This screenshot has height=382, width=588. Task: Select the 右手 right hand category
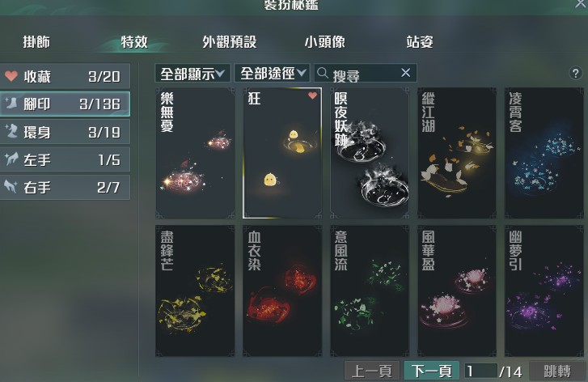pyautogui.click(x=65, y=187)
